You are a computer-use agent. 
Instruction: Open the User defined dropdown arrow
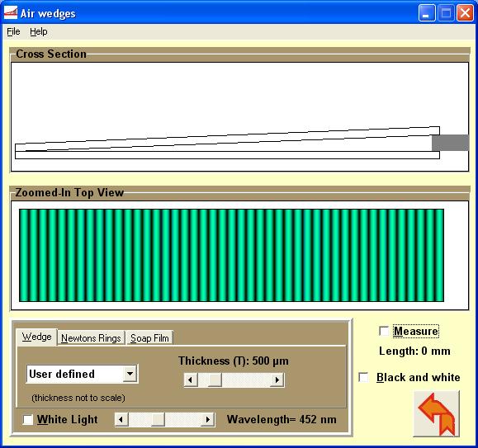[x=130, y=374]
